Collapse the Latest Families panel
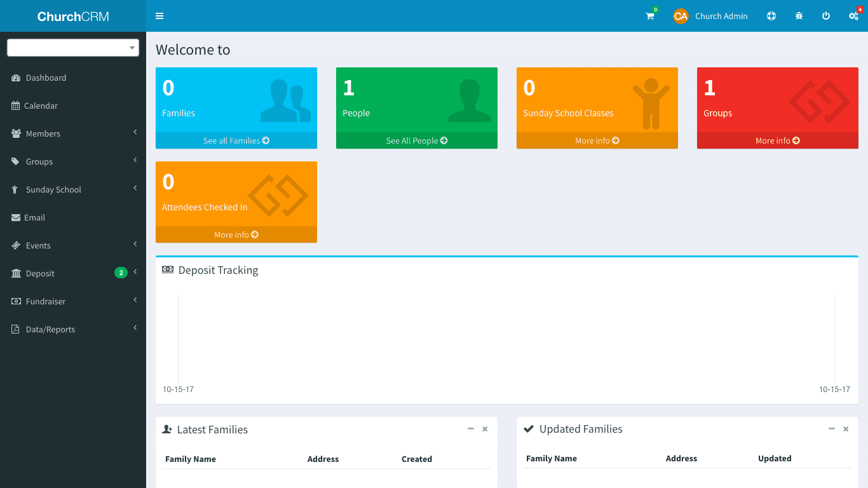The width and height of the screenshot is (868, 488). [x=471, y=429]
